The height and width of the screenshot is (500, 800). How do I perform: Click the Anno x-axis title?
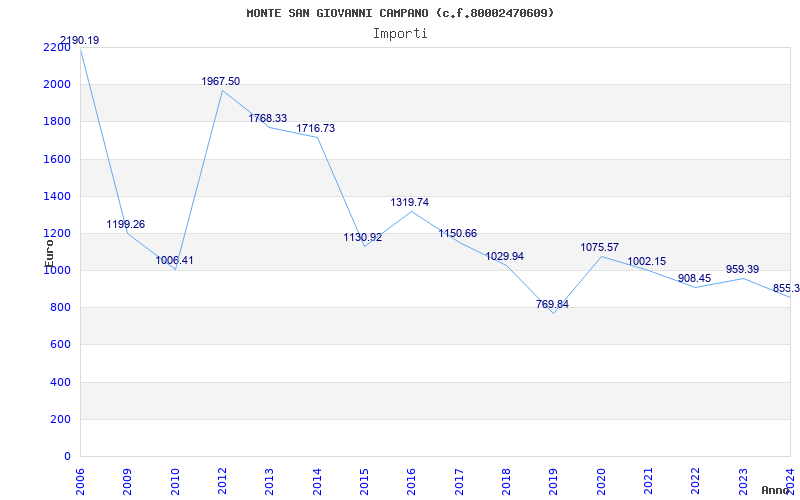775,490
